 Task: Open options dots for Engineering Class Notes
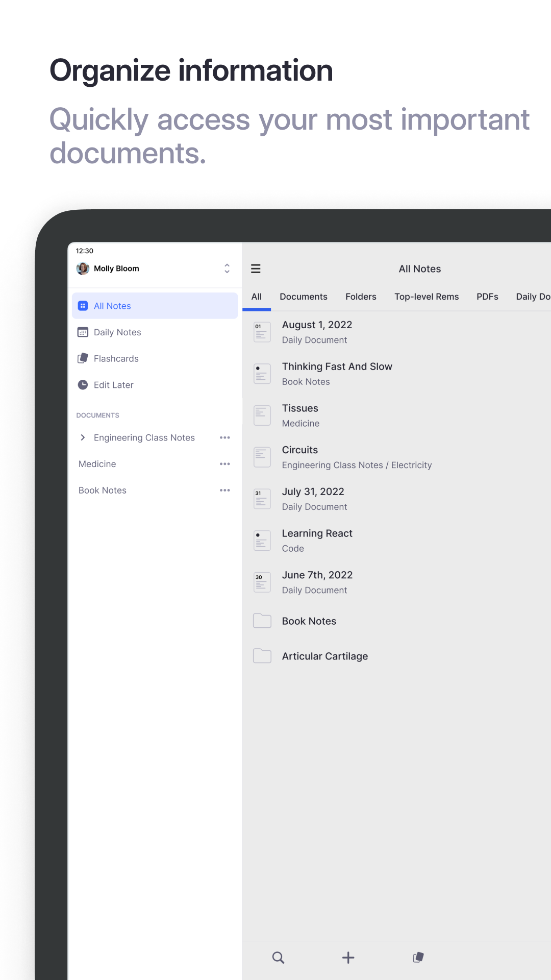(225, 437)
